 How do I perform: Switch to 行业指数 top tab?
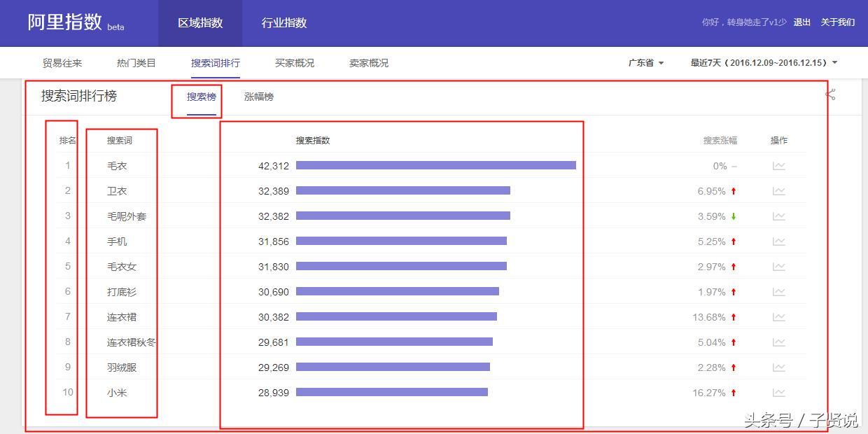(284, 23)
